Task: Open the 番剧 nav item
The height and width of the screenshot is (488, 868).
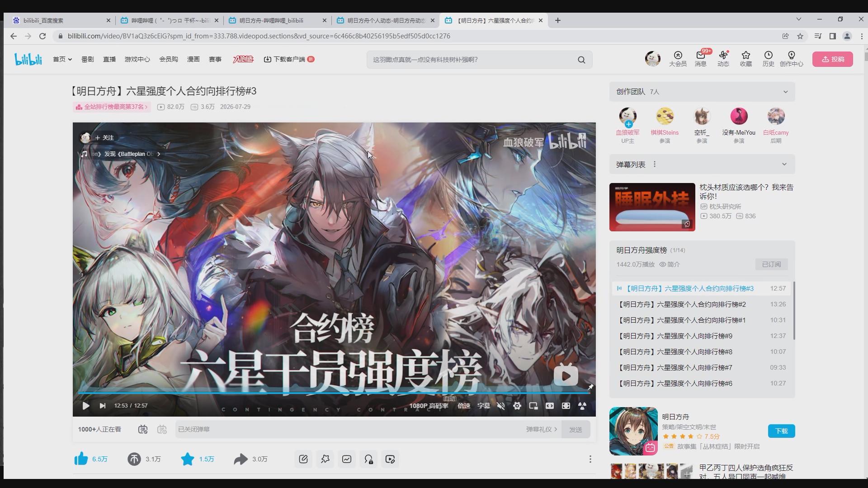Action: (x=87, y=59)
